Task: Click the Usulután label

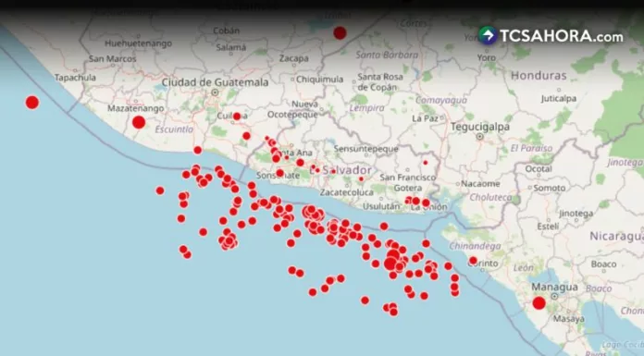Action: (x=380, y=206)
